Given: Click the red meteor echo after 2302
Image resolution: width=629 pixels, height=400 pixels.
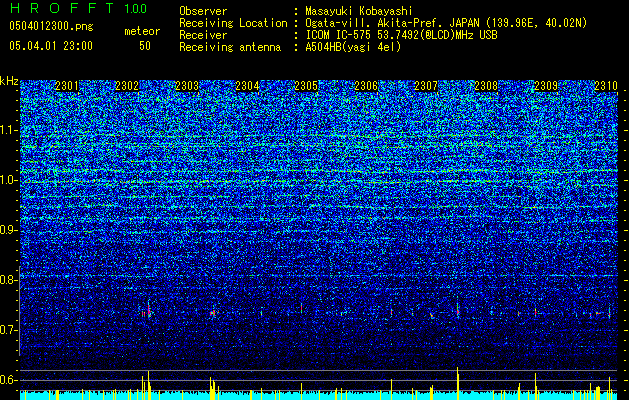Looking at the screenshot, I should [149, 311].
